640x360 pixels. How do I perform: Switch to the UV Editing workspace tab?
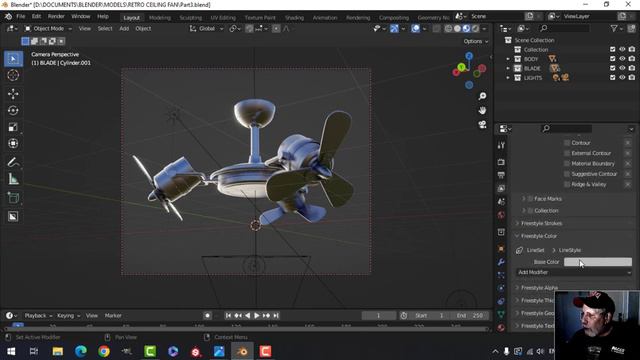pyautogui.click(x=223, y=18)
